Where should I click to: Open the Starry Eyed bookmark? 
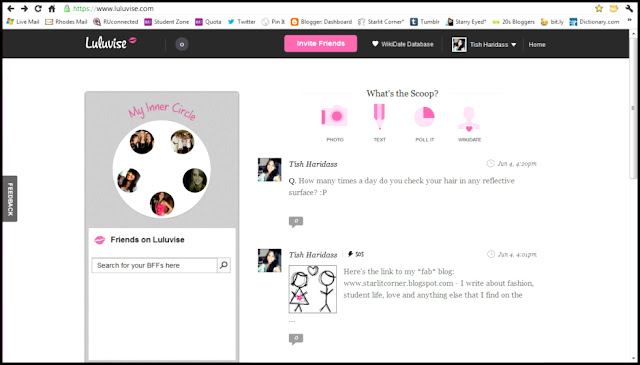pyautogui.click(x=466, y=22)
